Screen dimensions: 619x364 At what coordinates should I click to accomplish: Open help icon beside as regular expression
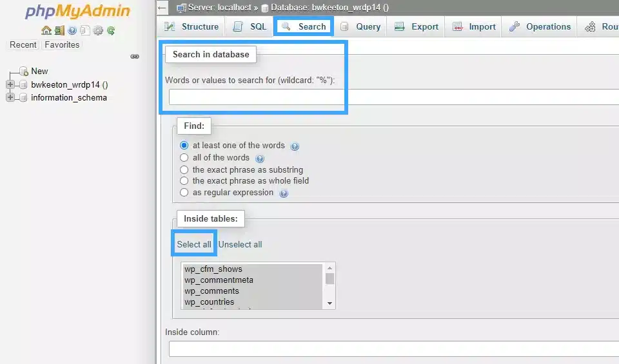pyautogui.click(x=284, y=193)
